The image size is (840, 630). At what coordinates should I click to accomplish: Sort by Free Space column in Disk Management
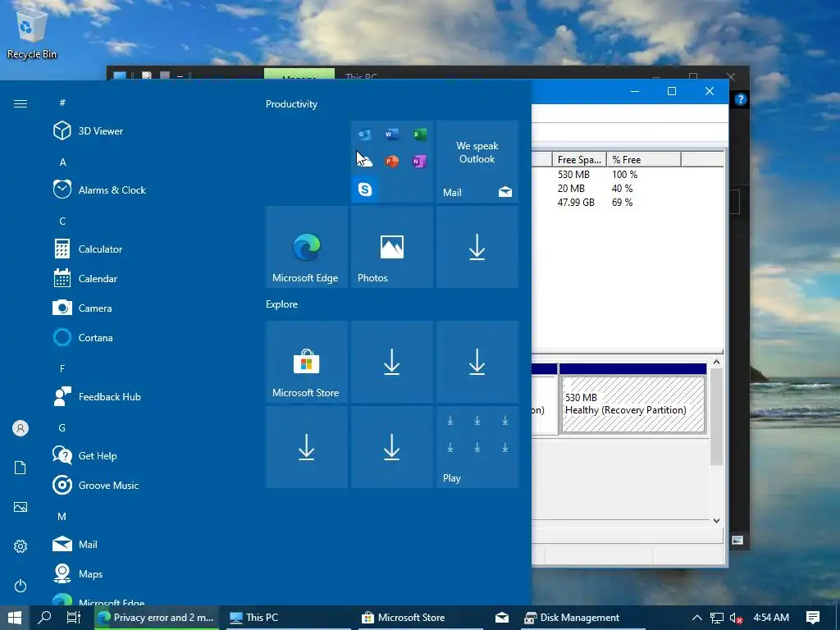[x=579, y=160]
